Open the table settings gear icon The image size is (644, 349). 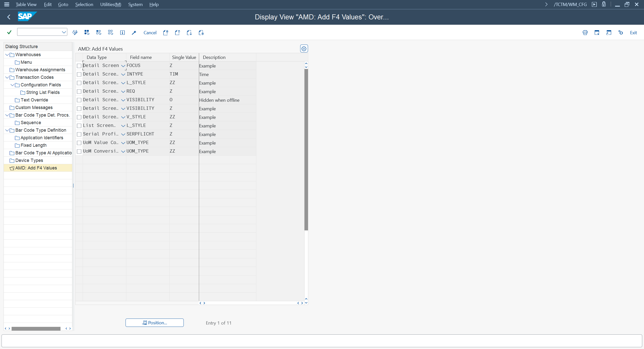coord(304,49)
